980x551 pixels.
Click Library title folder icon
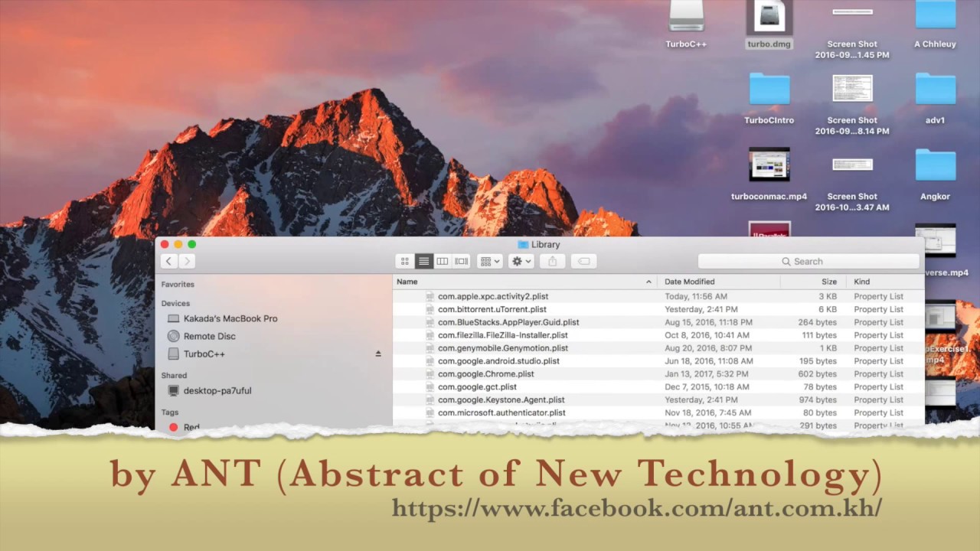pyautogui.click(x=523, y=245)
